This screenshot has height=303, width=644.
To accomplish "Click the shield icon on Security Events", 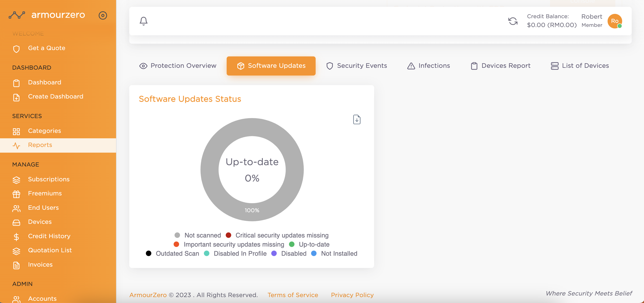I will [x=330, y=66].
